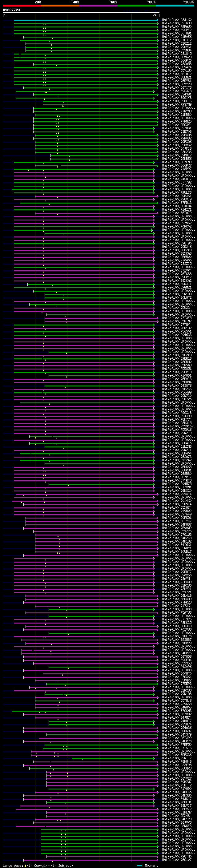Open hit UniRef100_P12242
197x868 pixels.
177,460
